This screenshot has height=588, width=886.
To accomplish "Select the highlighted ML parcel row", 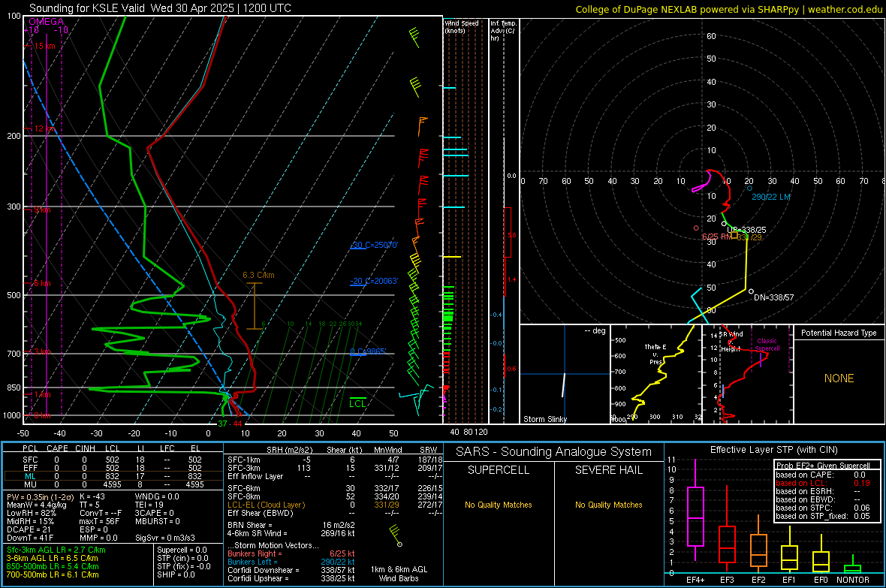I will (x=113, y=476).
